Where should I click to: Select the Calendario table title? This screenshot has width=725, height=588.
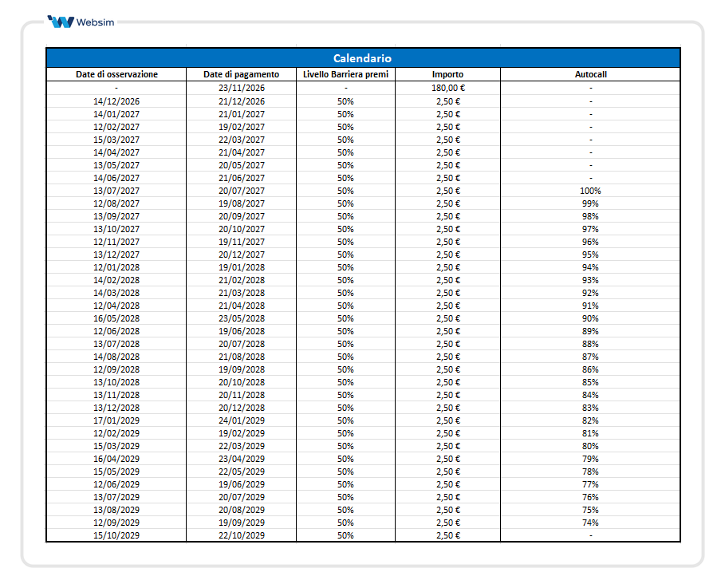(x=362, y=58)
